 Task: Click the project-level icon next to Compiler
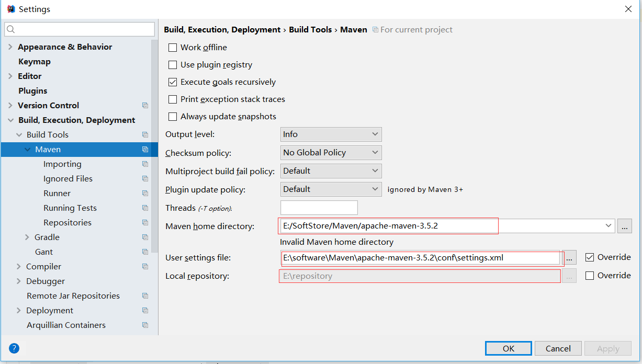point(145,267)
